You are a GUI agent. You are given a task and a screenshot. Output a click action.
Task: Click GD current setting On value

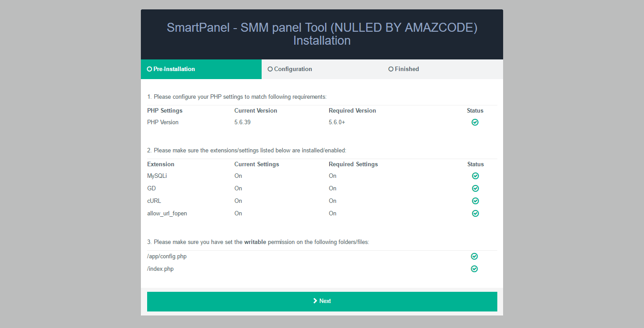coord(238,189)
